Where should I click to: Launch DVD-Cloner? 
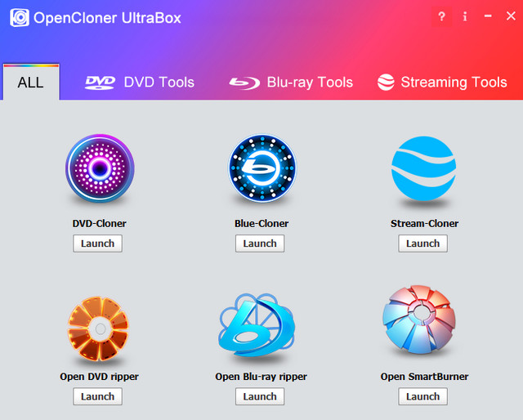(x=98, y=244)
